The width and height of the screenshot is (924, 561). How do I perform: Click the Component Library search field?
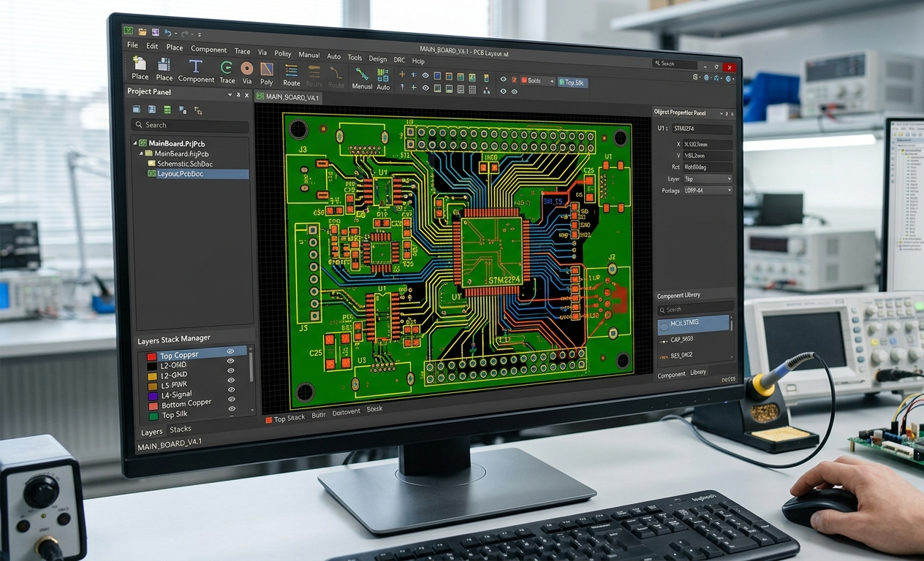pyautogui.click(x=696, y=308)
